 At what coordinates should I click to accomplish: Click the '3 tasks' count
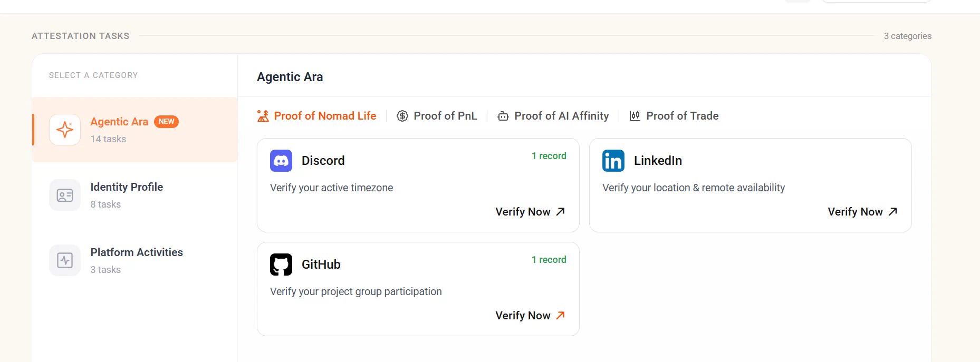[105, 270]
